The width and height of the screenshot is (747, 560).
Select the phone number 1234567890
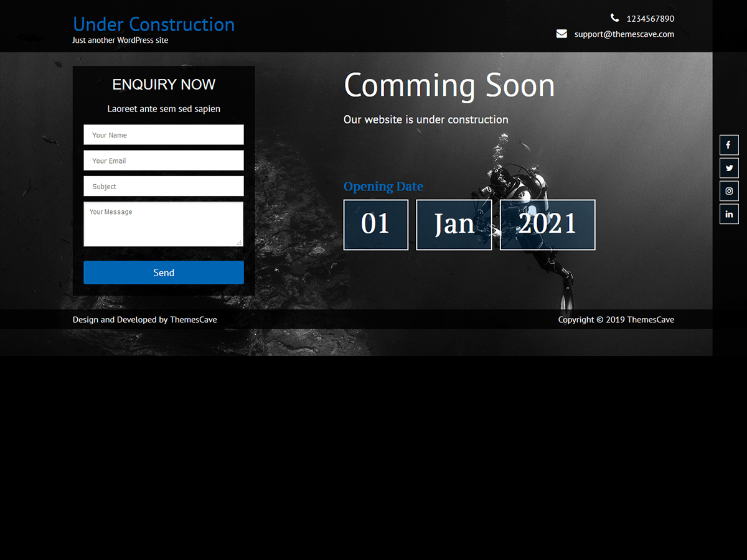650,19
